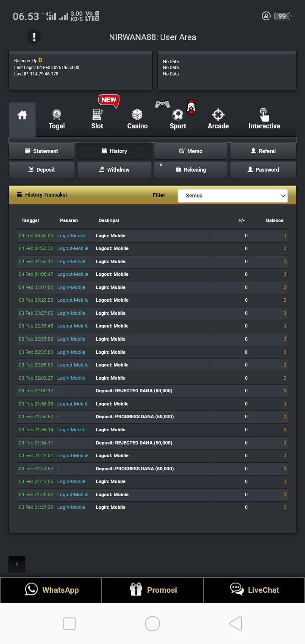Tap the rooster icon above Sport

[191, 107]
